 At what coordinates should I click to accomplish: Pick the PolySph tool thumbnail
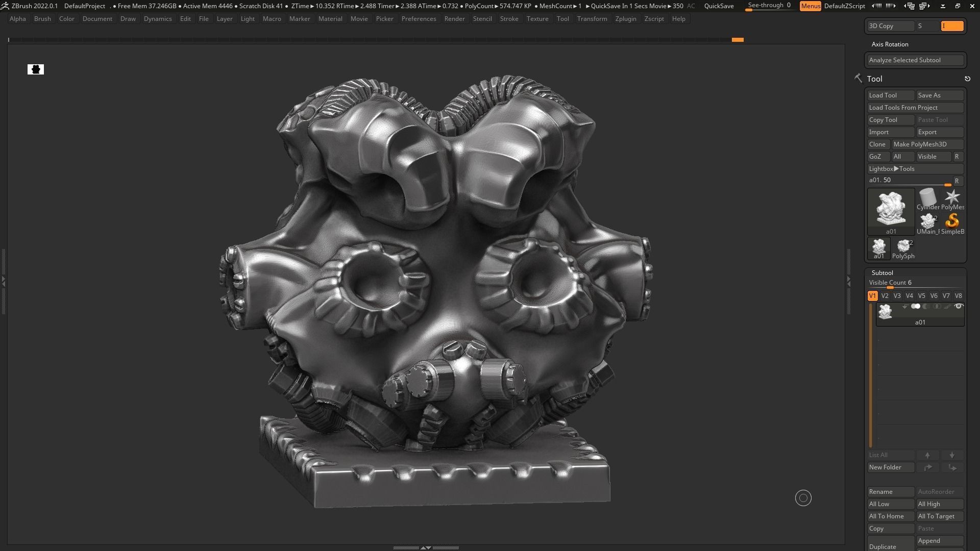903,248
